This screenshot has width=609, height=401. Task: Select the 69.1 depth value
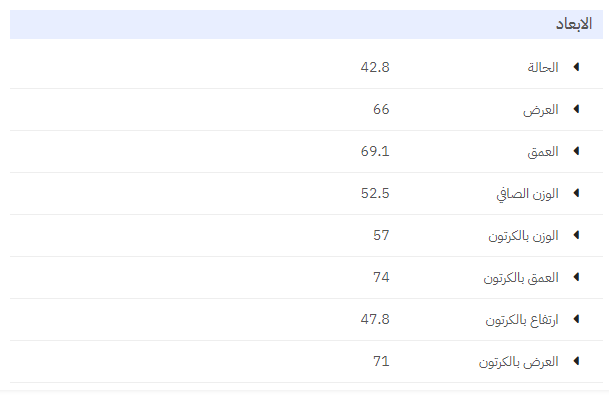(375, 152)
